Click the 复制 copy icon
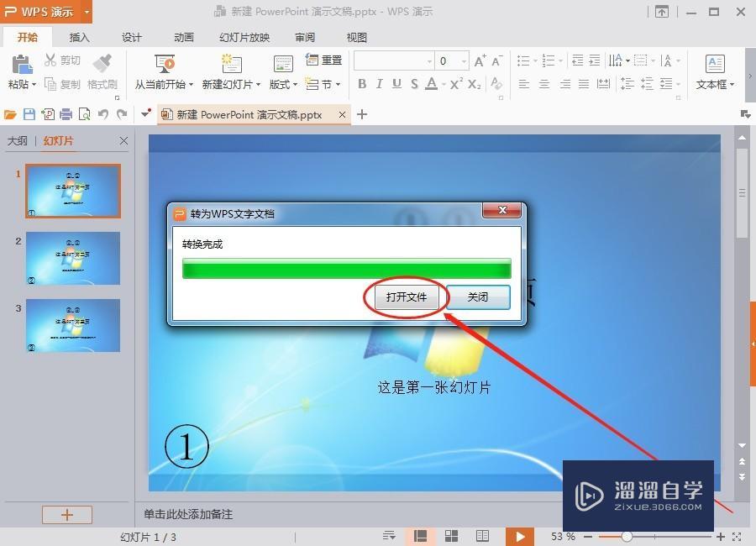 50,84
